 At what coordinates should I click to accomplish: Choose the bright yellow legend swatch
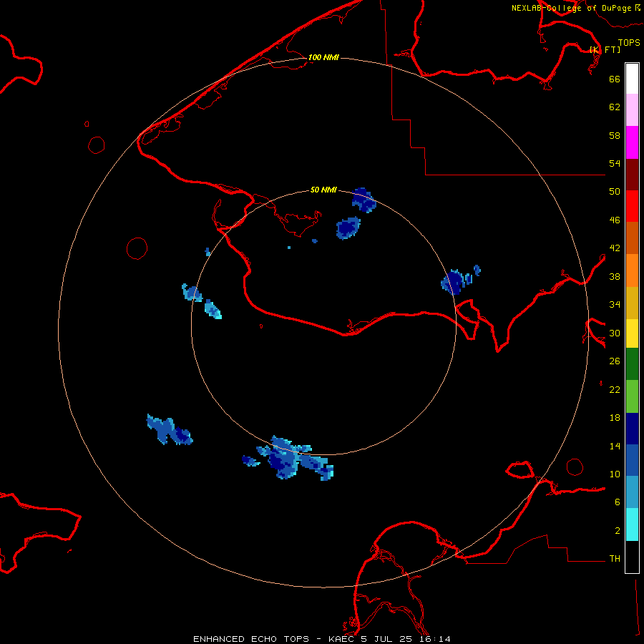click(x=632, y=333)
